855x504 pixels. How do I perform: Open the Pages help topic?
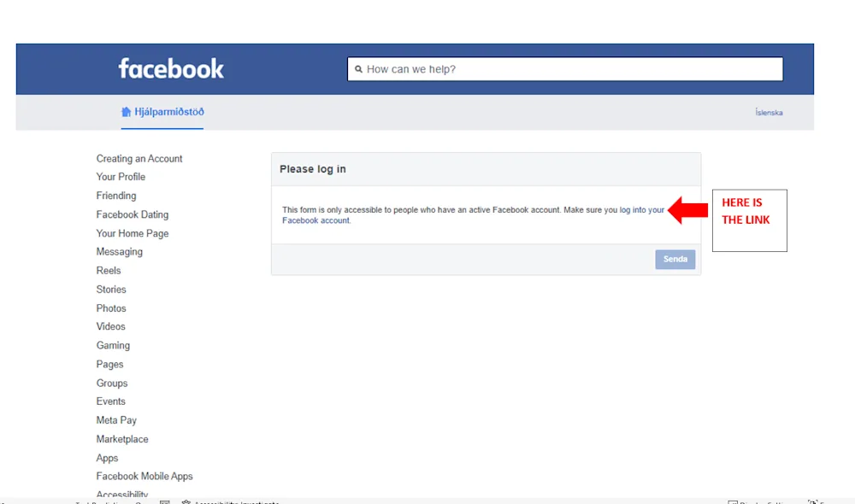coord(109,364)
